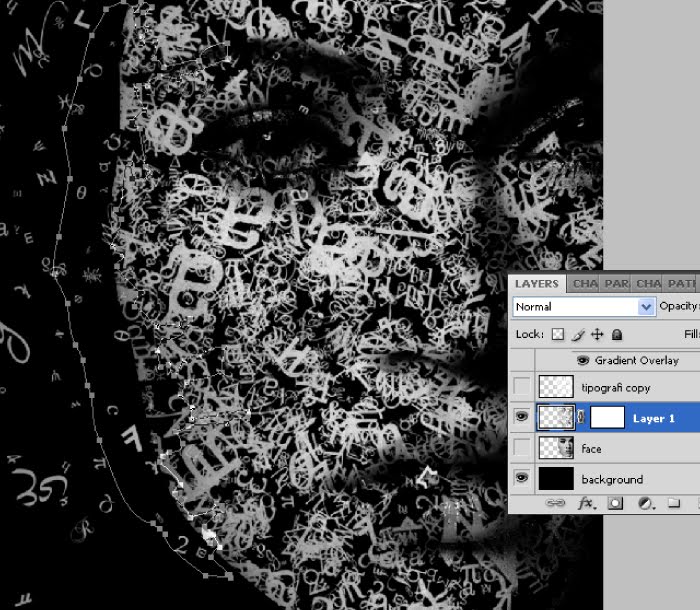Select the tipografi copy layer thumbnail

556,386
